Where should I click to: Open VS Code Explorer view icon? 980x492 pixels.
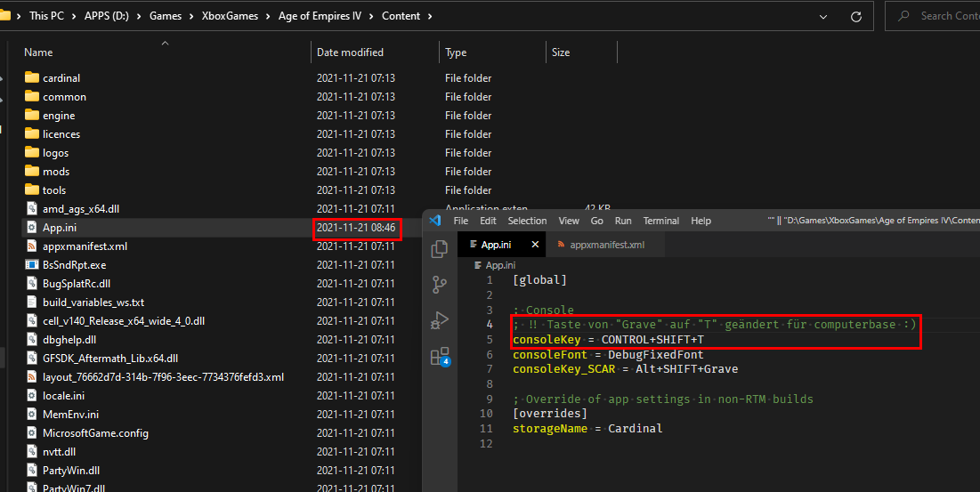tap(440, 248)
